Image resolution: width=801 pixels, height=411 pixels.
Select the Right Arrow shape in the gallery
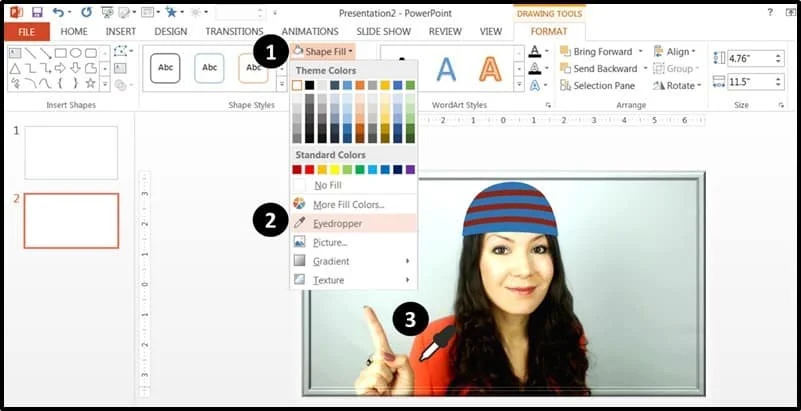point(61,68)
